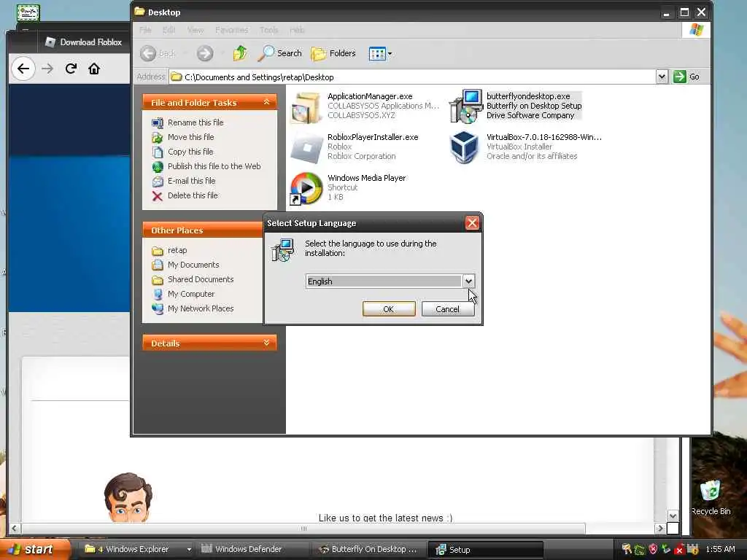The width and height of the screenshot is (747, 560).
Task: Open My Computer in Other Places
Action: tap(191, 295)
